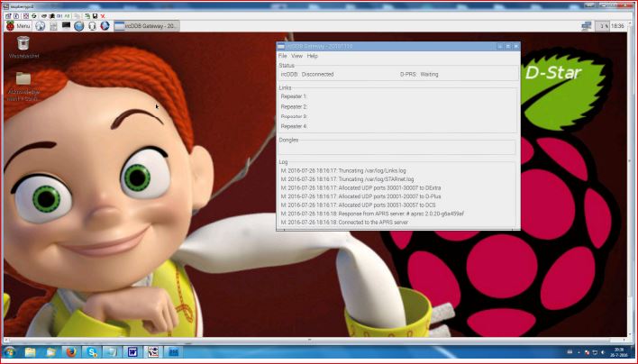
Task: Open the Wastebasket desktop icon
Action: click(23, 48)
